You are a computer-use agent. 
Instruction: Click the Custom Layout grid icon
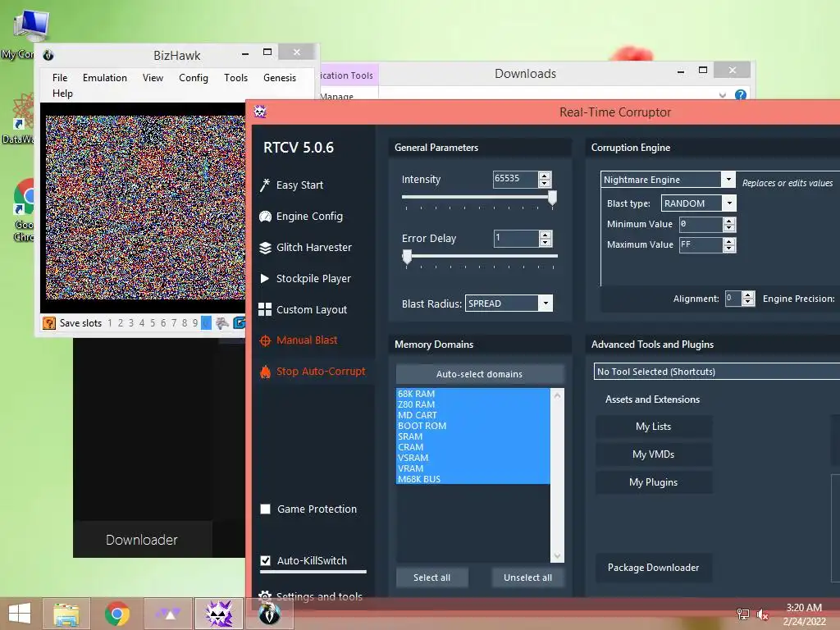265,309
